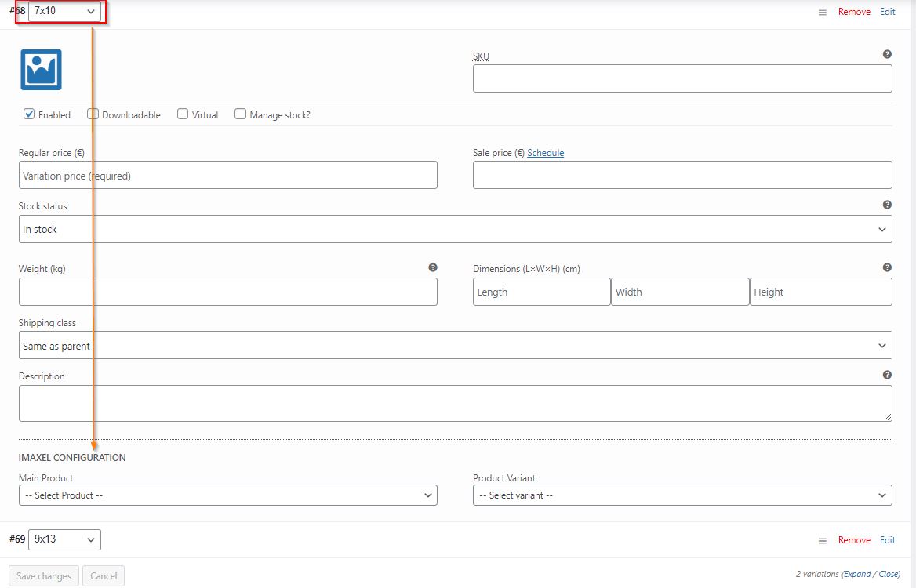Open the 9x13 attribute dropdown
The height and width of the screenshot is (588, 916).
coord(64,539)
